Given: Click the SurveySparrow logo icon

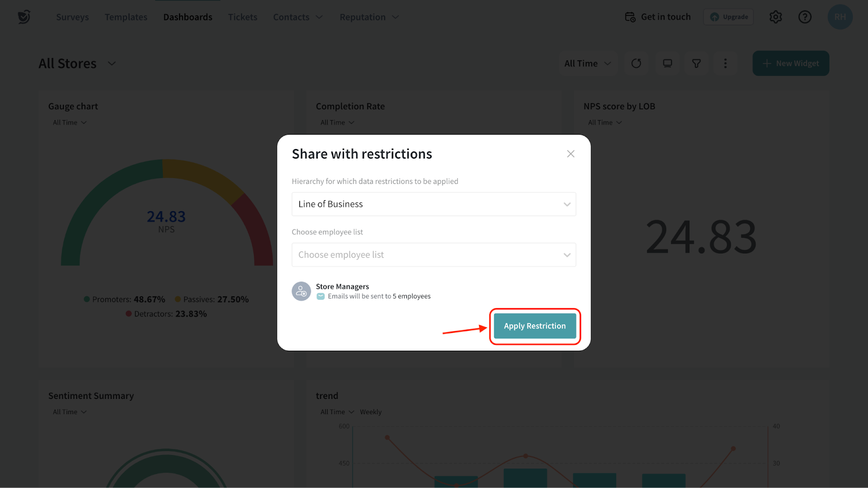Looking at the screenshot, I should (24, 17).
